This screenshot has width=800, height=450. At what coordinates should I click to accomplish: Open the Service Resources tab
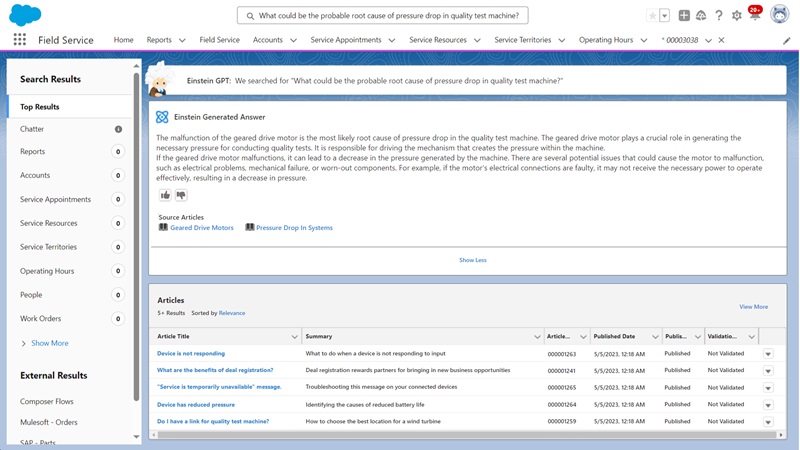pos(438,40)
